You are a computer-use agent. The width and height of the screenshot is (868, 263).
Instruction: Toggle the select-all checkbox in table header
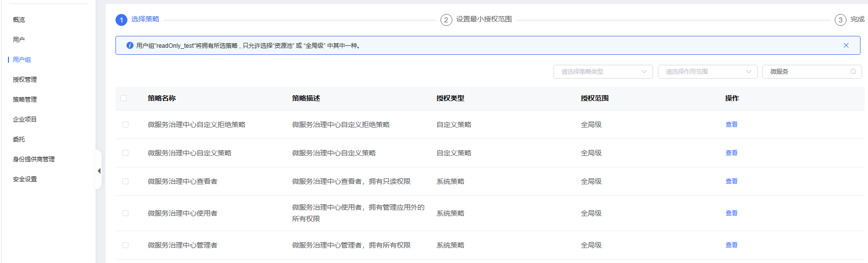coord(123,98)
